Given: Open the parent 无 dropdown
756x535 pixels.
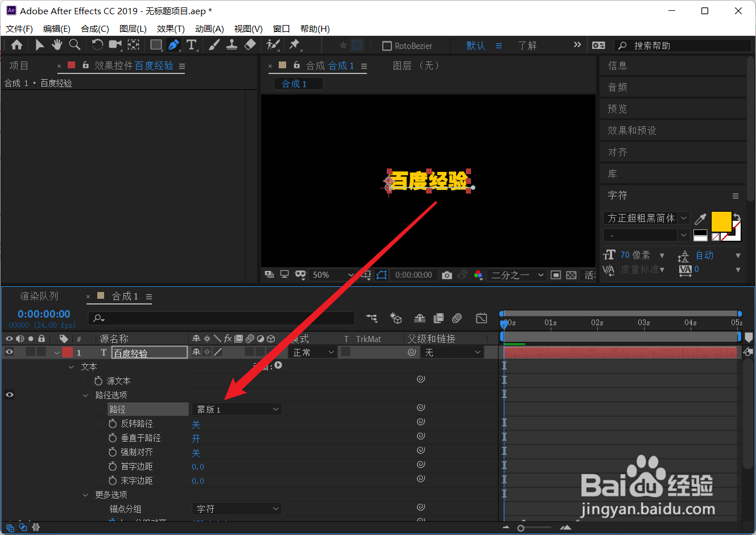Looking at the screenshot, I should click(x=453, y=352).
